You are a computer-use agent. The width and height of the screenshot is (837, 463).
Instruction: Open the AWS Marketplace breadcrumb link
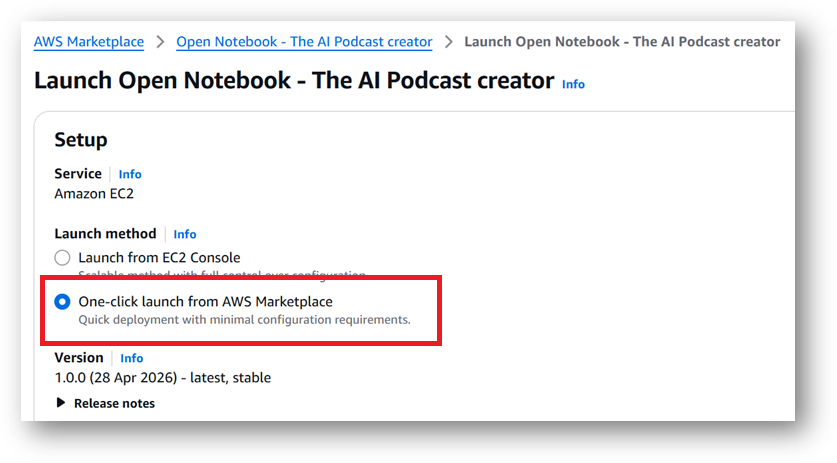(89, 42)
